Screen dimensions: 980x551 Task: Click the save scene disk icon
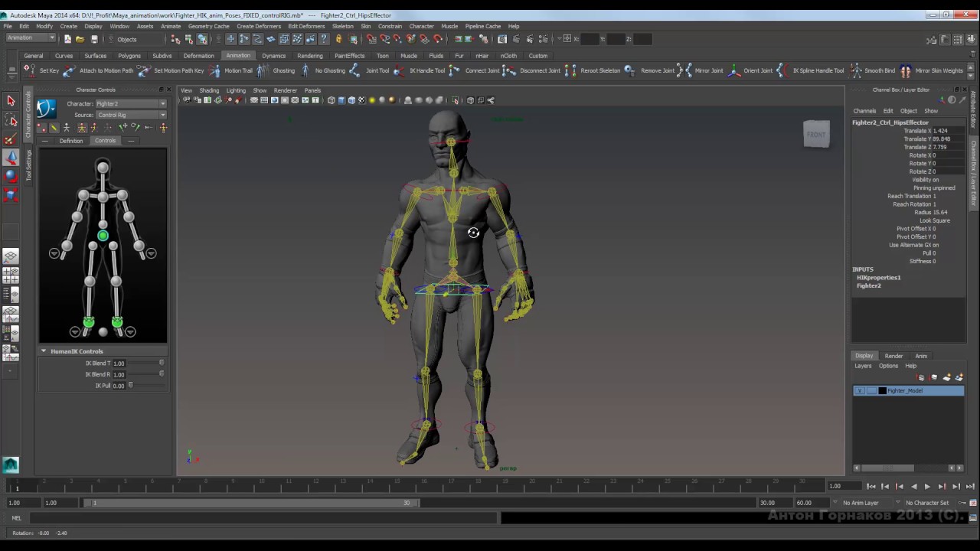click(x=94, y=39)
